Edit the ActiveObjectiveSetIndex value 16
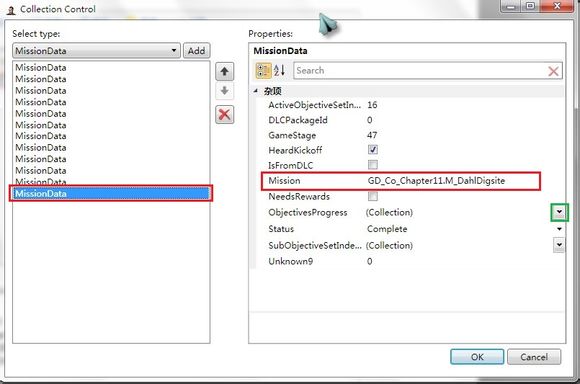This screenshot has width=580, height=384. coord(372,105)
